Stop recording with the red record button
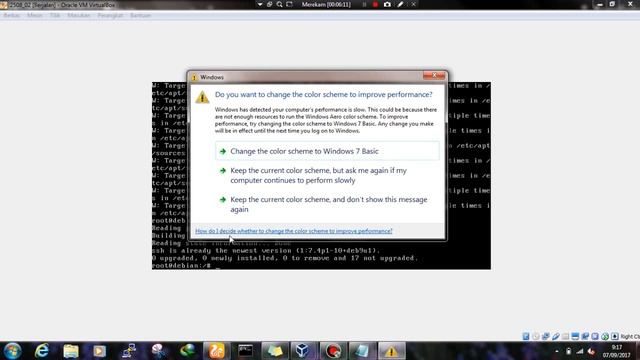 (x=375, y=4)
